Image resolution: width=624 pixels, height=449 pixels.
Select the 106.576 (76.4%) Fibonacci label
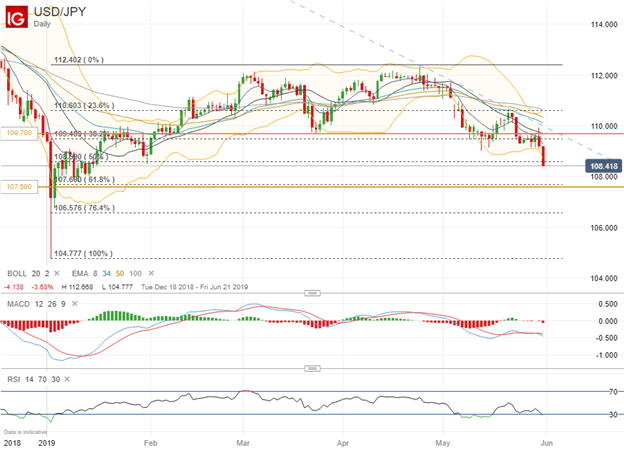pyautogui.click(x=84, y=208)
